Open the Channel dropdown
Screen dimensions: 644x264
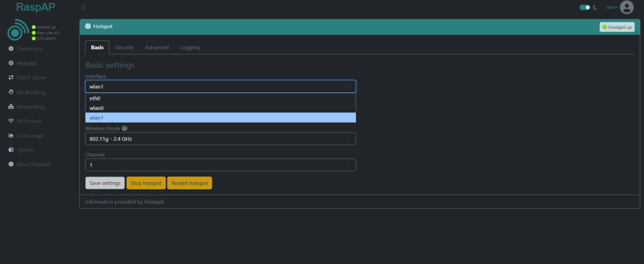pyautogui.click(x=220, y=165)
